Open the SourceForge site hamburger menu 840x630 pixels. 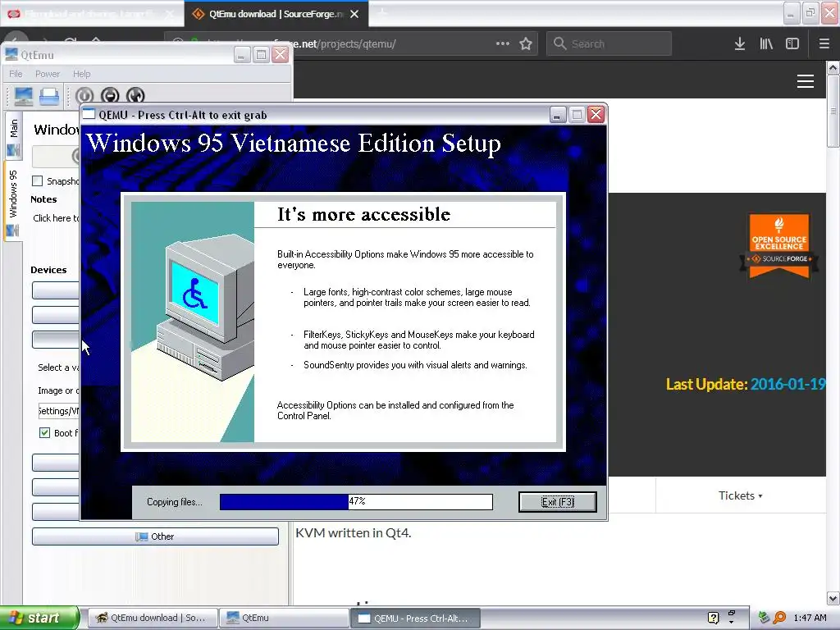806,81
